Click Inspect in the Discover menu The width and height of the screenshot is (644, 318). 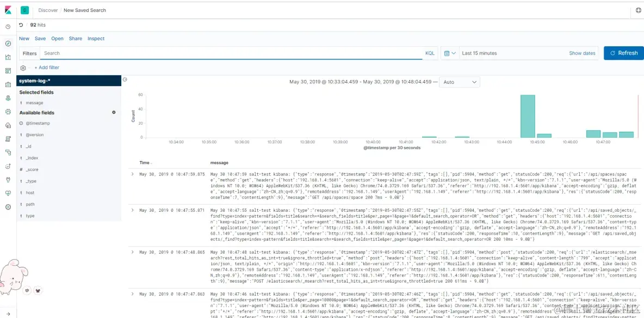pyautogui.click(x=96, y=39)
